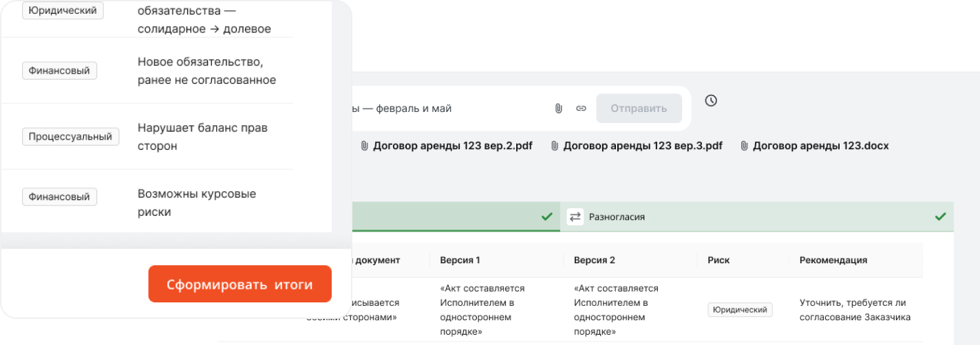This screenshot has height=345, width=980.
Task: Open attachment Договор аренды 123 вер.2.pdf
Action: pyautogui.click(x=453, y=146)
